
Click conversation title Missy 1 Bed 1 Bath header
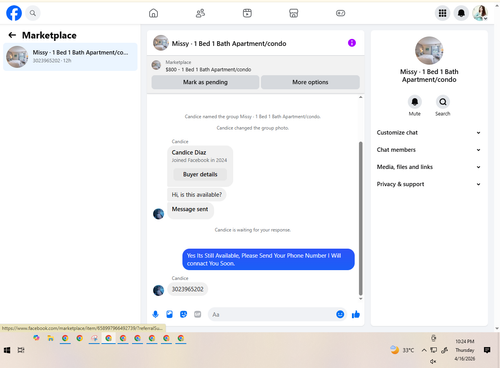pyautogui.click(x=229, y=44)
